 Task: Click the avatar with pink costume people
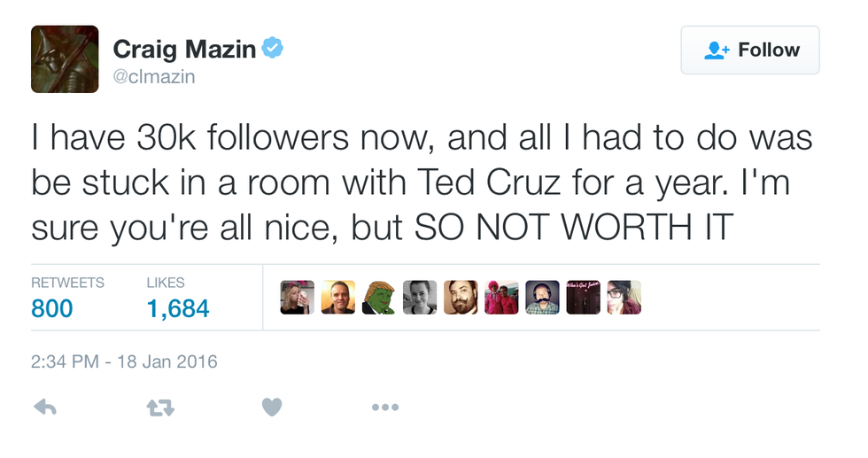(x=501, y=298)
